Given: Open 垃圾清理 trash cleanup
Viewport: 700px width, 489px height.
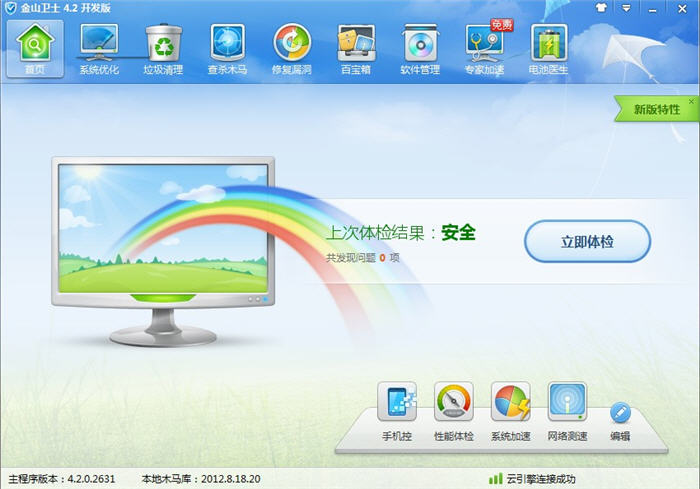Looking at the screenshot, I should pos(163,49).
